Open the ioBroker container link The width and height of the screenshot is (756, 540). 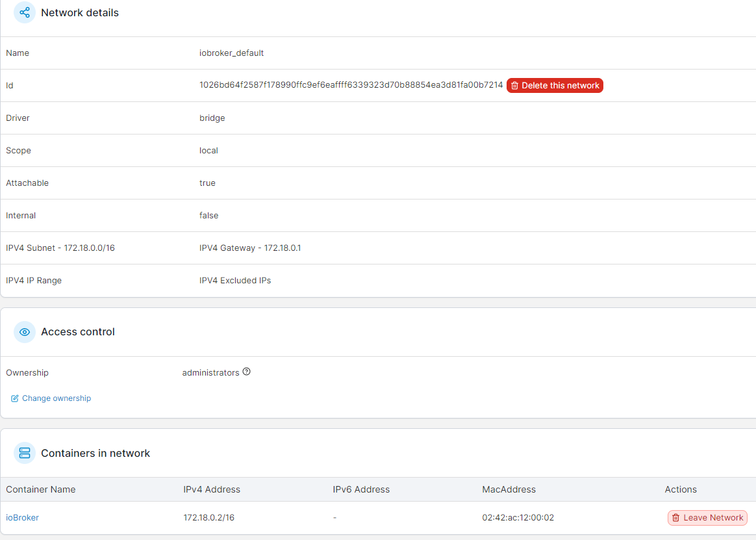pyautogui.click(x=22, y=517)
